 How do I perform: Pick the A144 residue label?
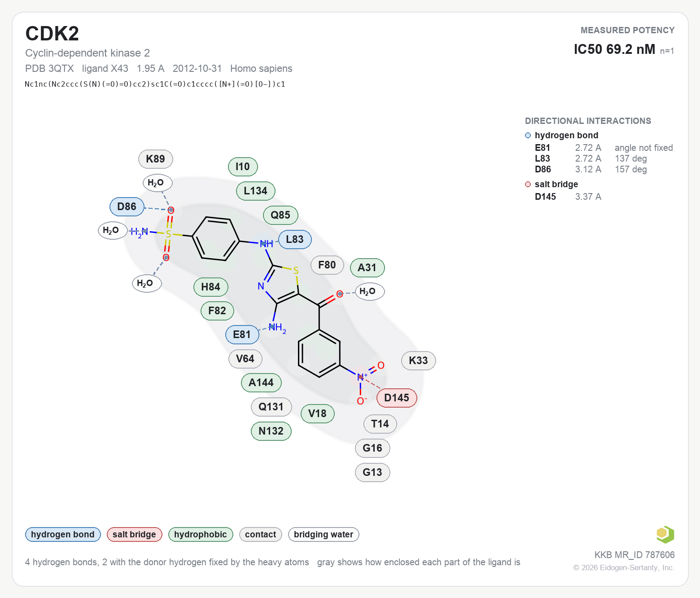tap(261, 383)
